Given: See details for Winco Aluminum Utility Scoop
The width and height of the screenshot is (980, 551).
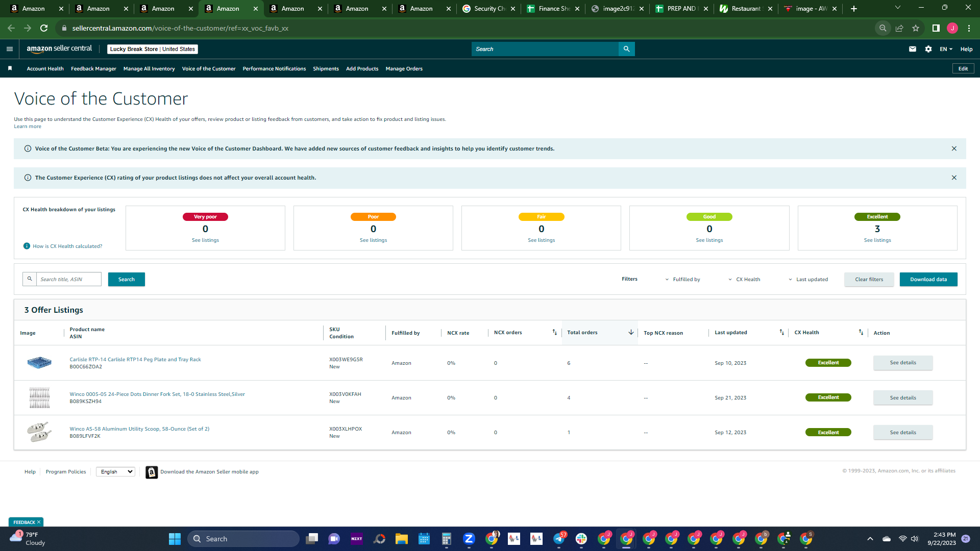Looking at the screenshot, I should [903, 432].
